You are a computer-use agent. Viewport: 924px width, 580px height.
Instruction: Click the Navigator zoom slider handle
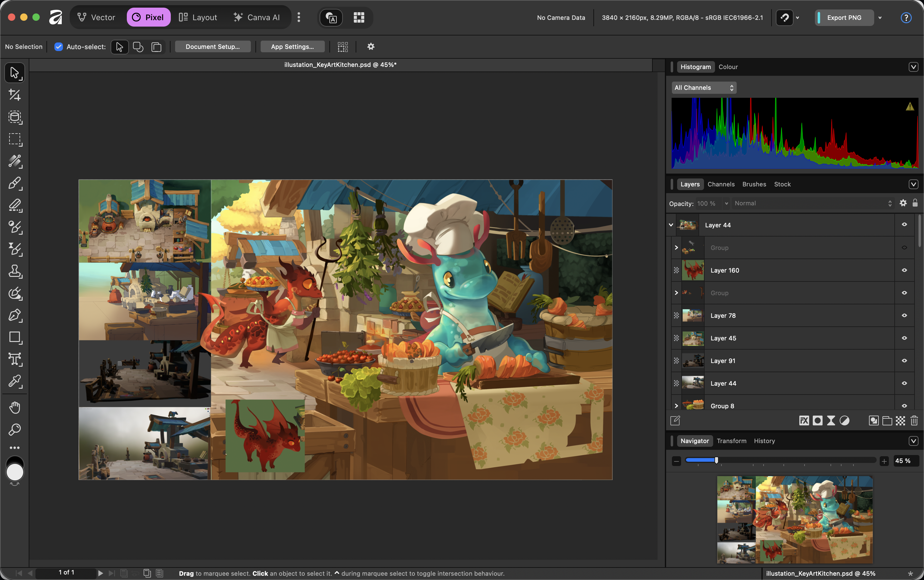[x=716, y=460]
